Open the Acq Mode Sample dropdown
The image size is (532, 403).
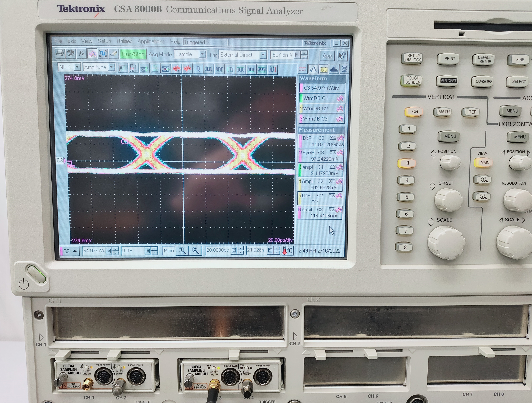click(x=190, y=54)
